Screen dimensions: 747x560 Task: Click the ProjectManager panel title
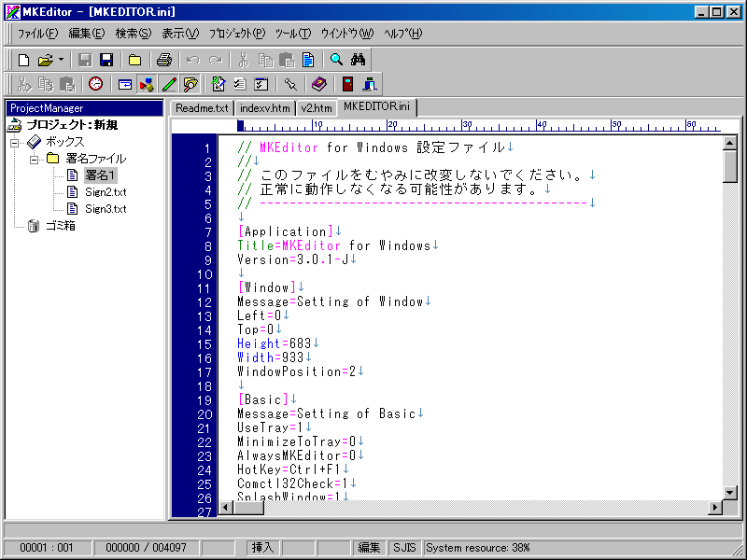[84, 108]
